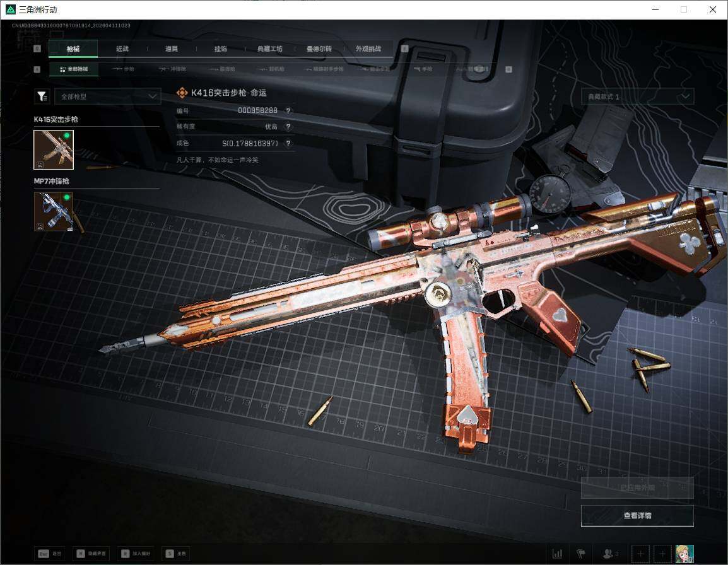The image size is (728, 565).
Task: Click the serial number 000958288
Action: pos(257,110)
